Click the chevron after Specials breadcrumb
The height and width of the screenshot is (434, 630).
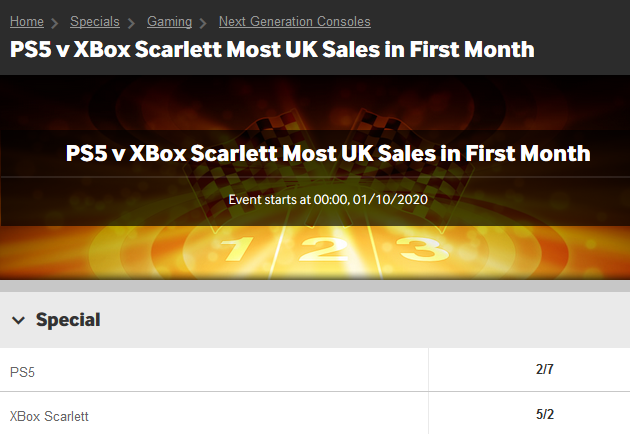(131, 23)
